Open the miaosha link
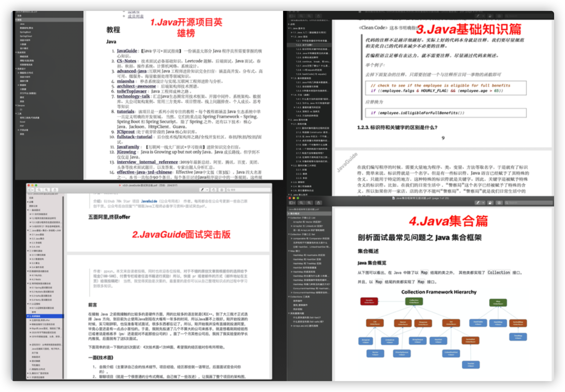Screen dimensions: 565x392 [x=125, y=81]
